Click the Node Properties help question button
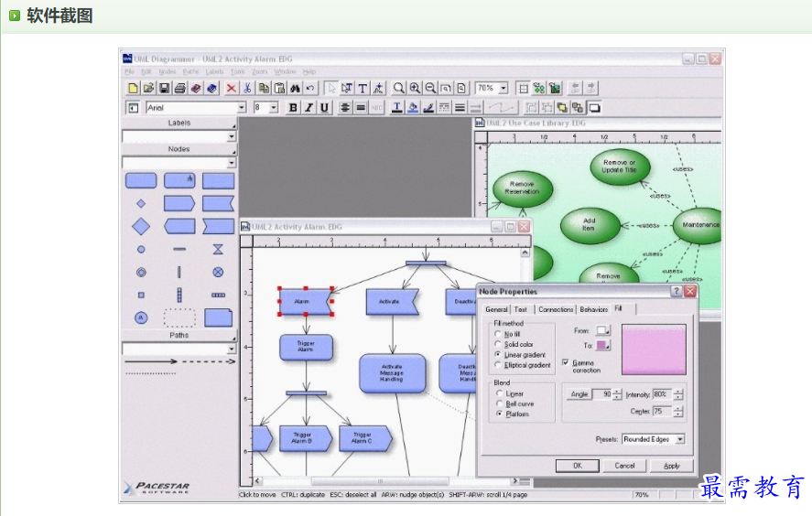 (676, 291)
